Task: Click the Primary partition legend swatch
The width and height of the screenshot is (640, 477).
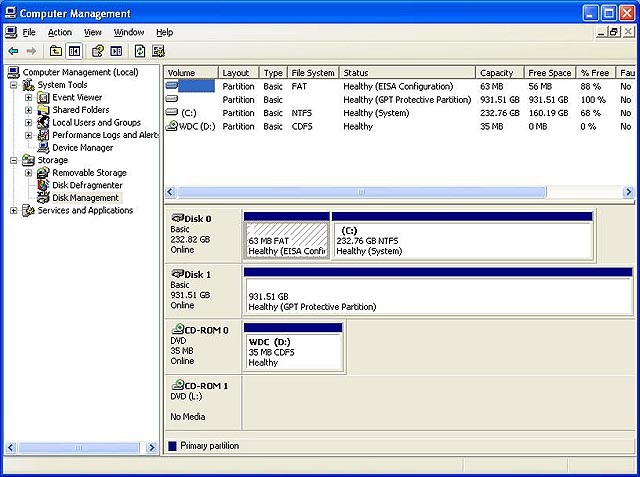Action: click(x=172, y=446)
